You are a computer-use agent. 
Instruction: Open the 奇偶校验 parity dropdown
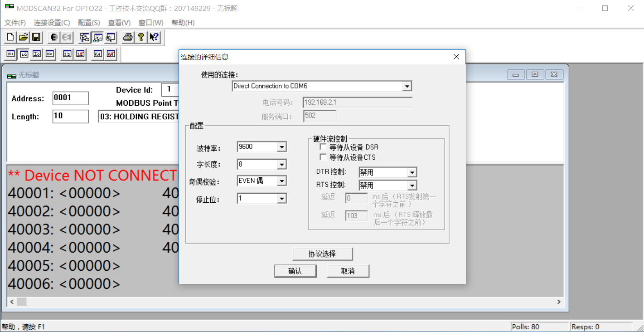click(282, 181)
